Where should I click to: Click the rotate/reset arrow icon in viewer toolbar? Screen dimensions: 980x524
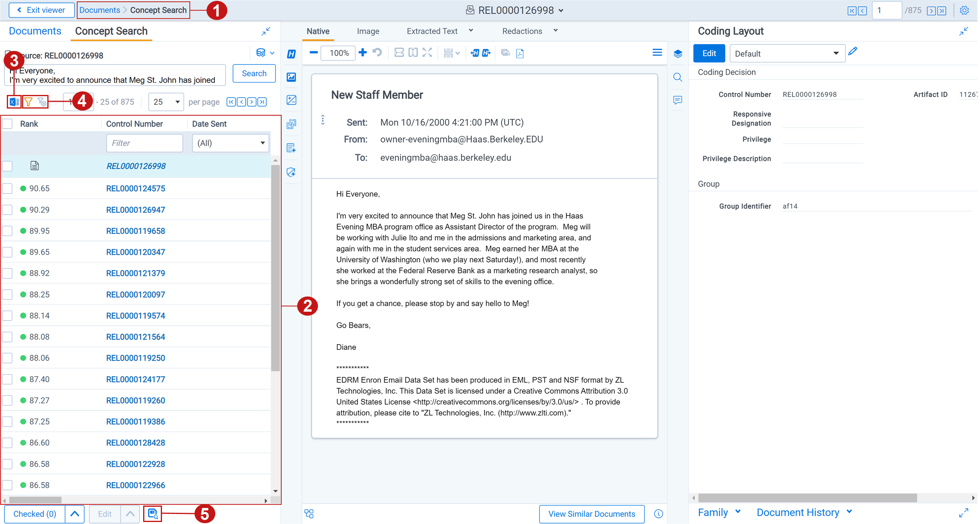[377, 53]
